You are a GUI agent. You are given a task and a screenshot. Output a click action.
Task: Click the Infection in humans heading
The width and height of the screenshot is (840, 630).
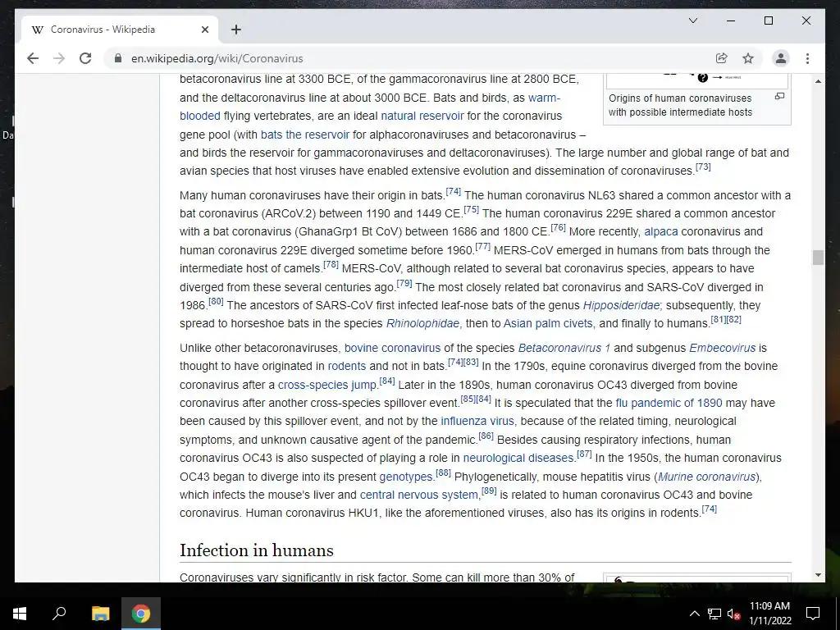[257, 550]
